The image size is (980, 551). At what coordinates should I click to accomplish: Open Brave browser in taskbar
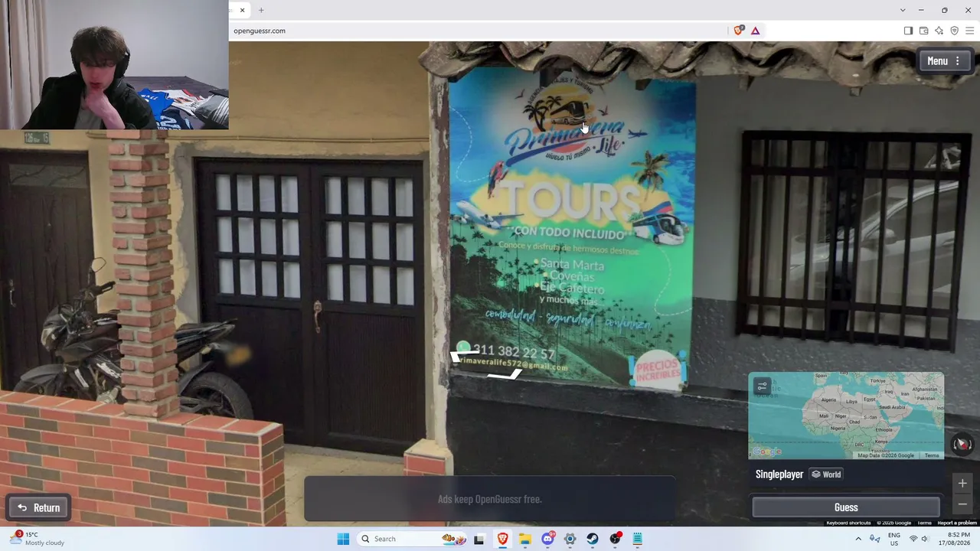[502, 539]
